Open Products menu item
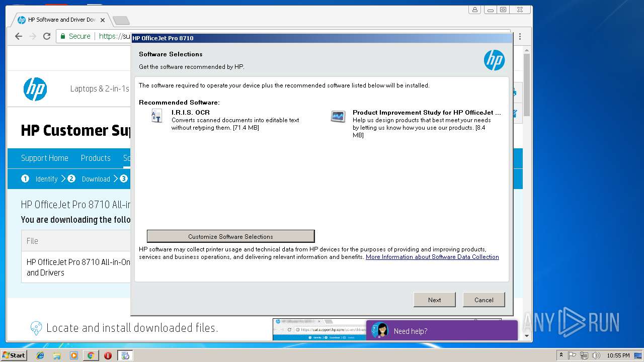The width and height of the screenshot is (644, 362). (96, 158)
